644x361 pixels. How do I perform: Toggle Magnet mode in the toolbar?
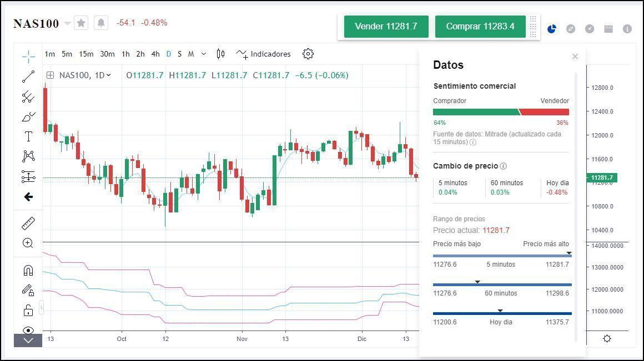pyautogui.click(x=28, y=271)
